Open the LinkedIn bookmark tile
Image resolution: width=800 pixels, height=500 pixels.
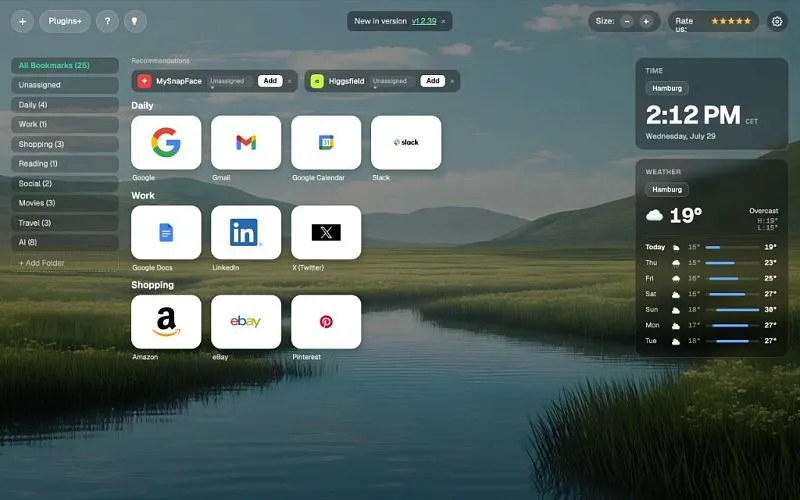point(246,232)
